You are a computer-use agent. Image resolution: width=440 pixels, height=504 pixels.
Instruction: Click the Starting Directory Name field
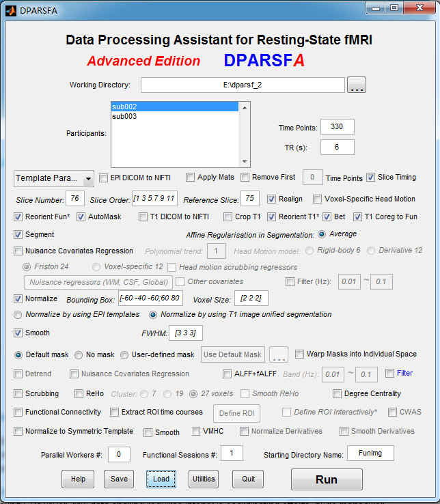coord(370,453)
